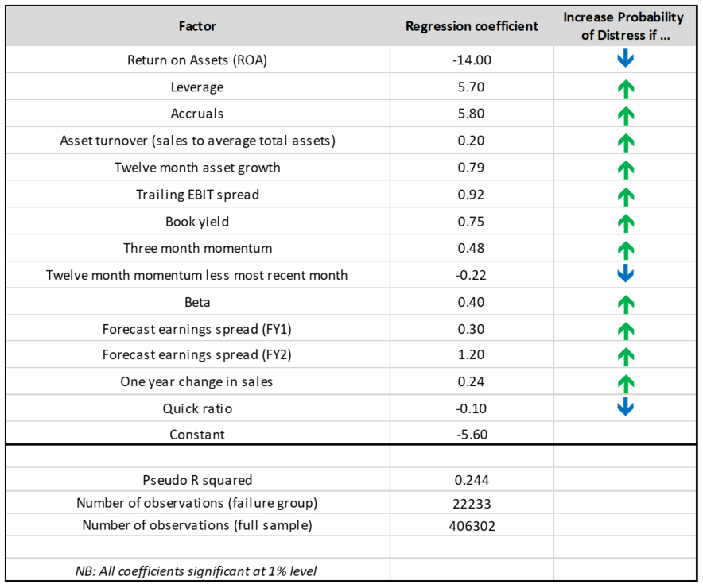Click the failure group observations value 22233
703x588 pixels.
[x=472, y=503]
